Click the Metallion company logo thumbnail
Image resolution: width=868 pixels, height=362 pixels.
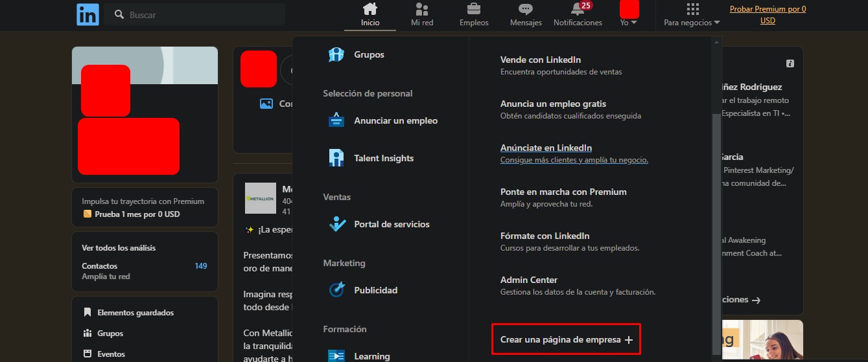tap(261, 198)
